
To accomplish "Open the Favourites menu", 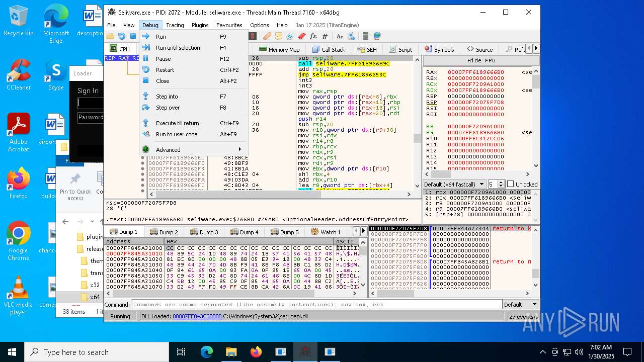I will [229, 25].
